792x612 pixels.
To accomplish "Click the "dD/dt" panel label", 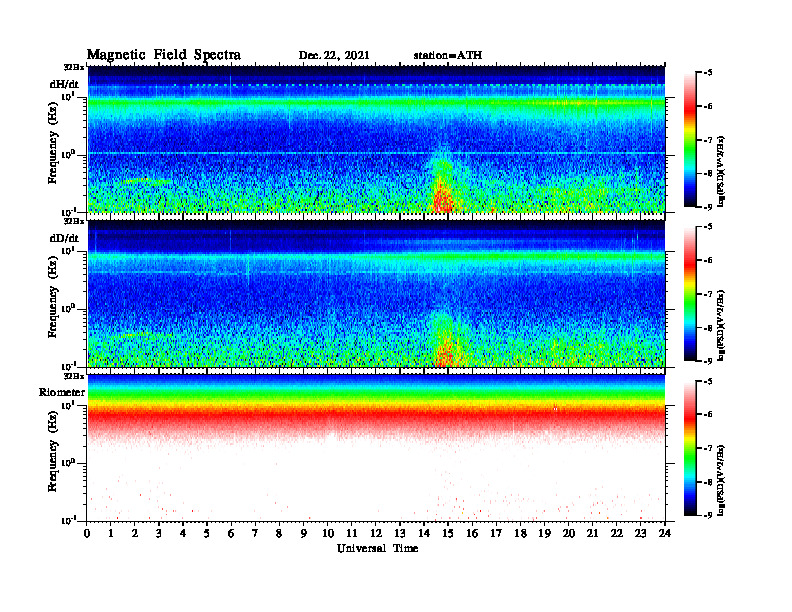I will tap(64, 238).
